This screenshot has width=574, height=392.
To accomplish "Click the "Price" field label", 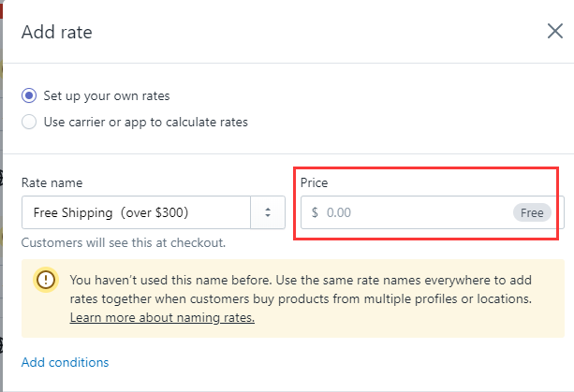I will pos(315,182).
